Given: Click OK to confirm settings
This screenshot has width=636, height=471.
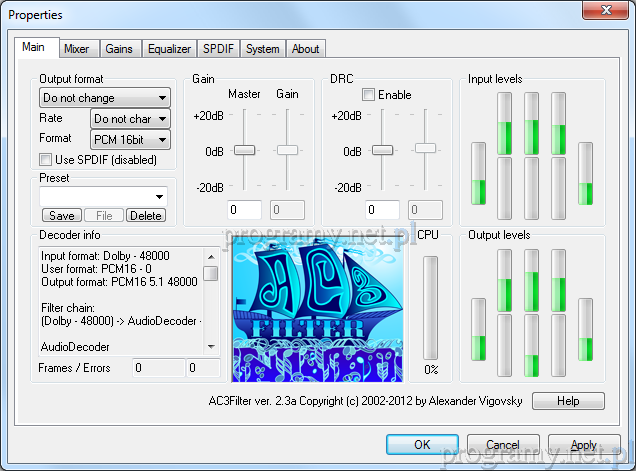Looking at the screenshot, I should point(422,444).
